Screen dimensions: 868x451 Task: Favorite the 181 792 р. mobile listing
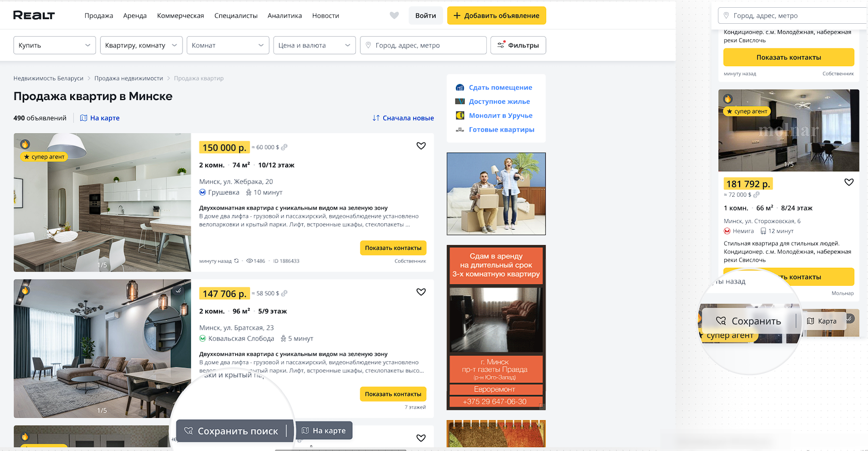point(849,182)
